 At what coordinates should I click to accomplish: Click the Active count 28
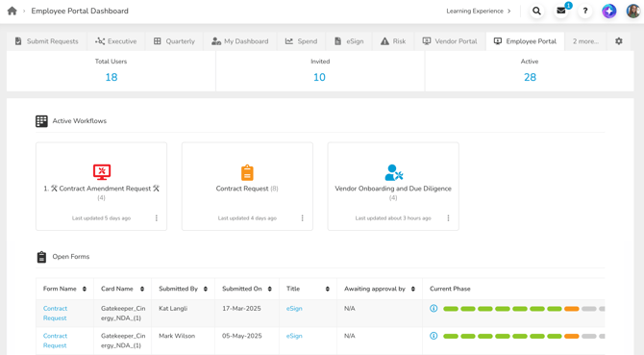tap(530, 77)
